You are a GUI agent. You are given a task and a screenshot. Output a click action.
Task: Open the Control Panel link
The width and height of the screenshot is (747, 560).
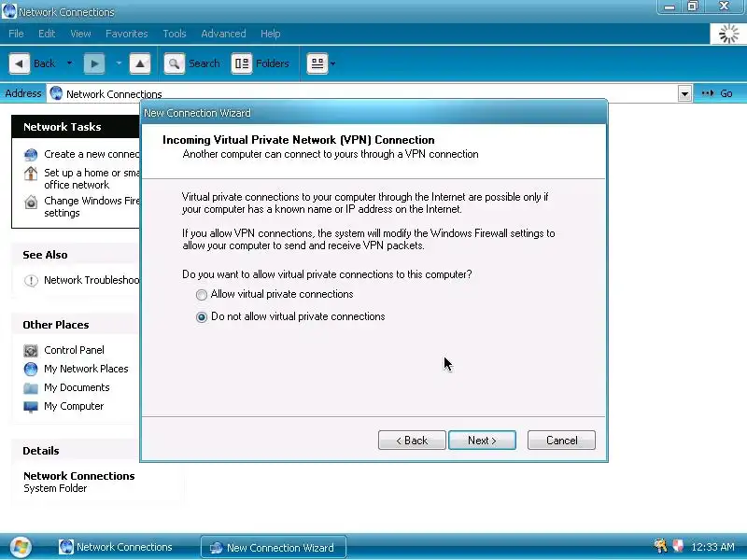click(x=74, y=350)
